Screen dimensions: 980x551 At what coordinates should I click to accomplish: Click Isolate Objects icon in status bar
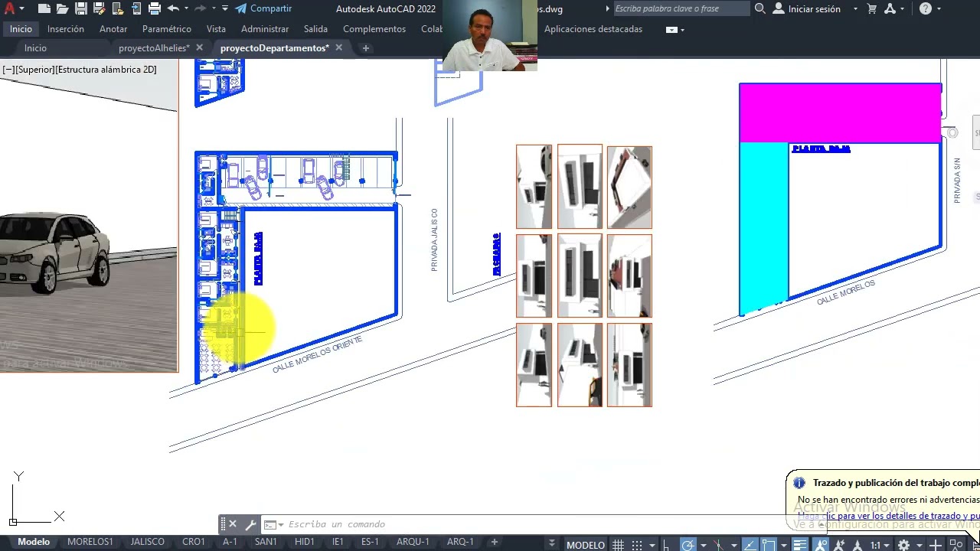(x=955, y=545)
